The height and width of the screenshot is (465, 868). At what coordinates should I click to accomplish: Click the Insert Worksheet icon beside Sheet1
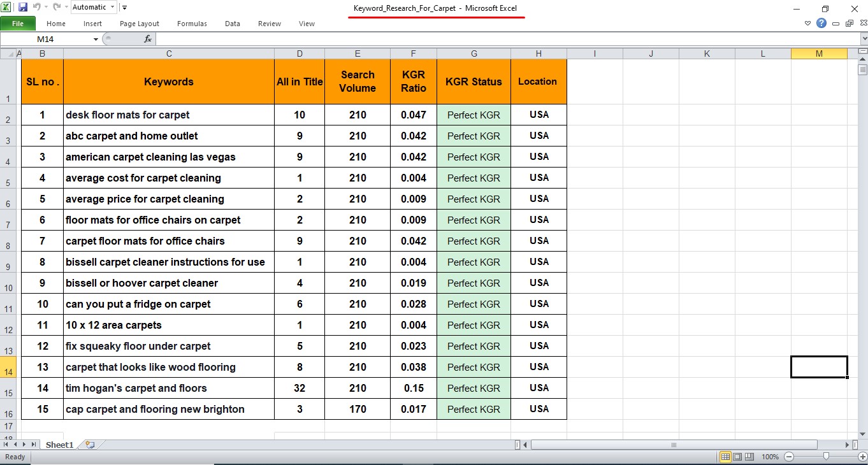(x=90, y=445)
